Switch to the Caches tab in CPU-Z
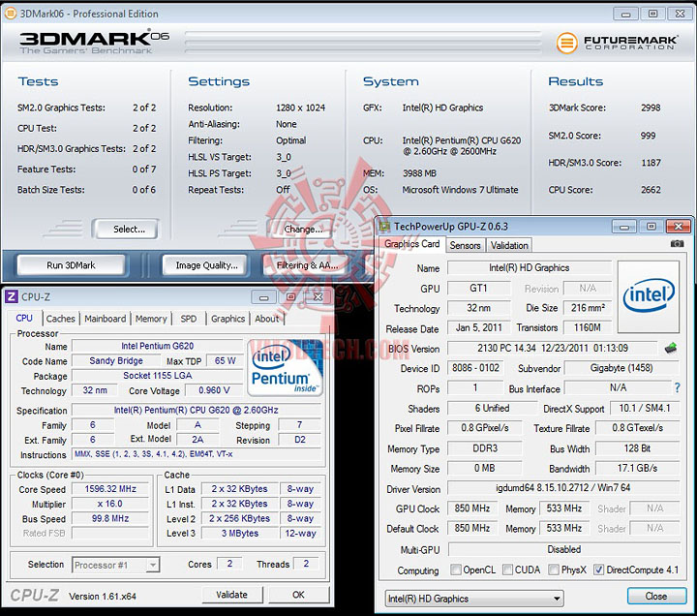Screen dimensions: 697x616 tap(60, 319)
